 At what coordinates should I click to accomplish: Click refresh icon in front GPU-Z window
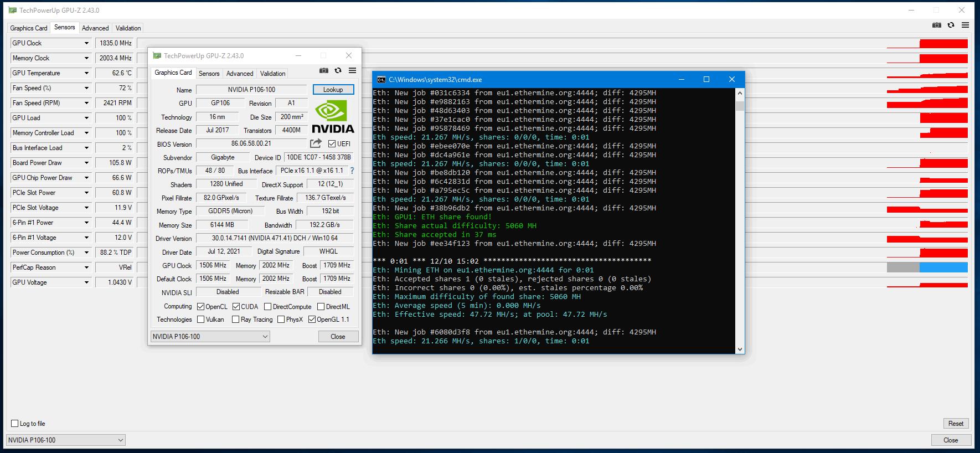pyautogui.click(x=338, y=70)
